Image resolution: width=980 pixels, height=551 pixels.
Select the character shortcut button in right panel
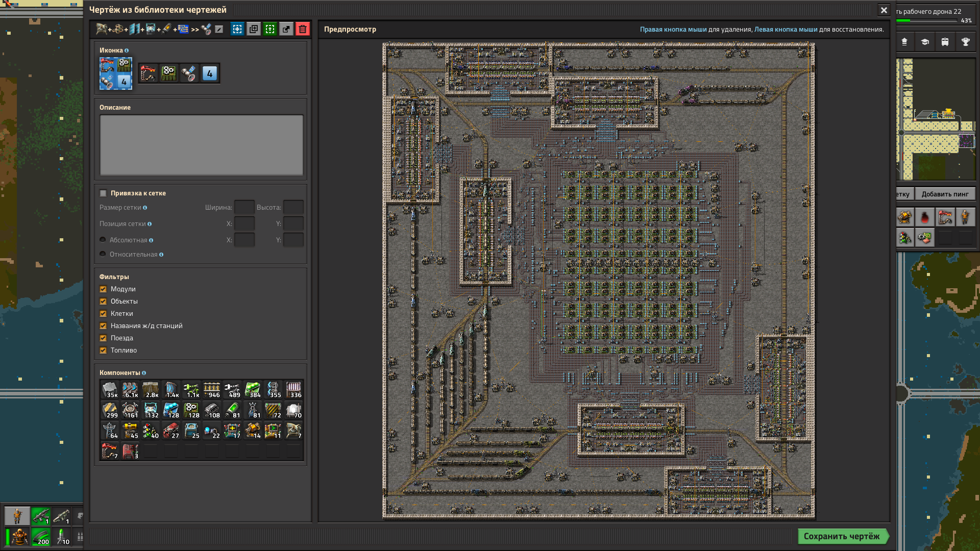[x=965, y=217]
